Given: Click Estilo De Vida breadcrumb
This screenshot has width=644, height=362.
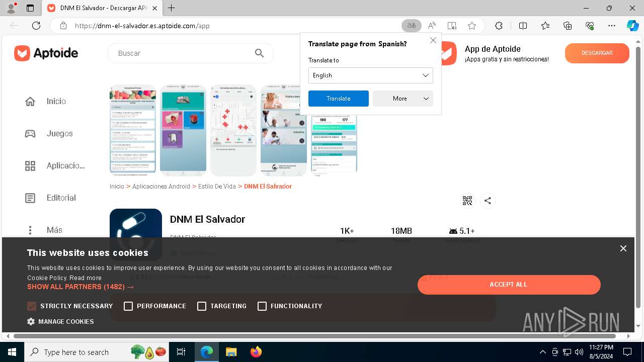Looking at the screenshot, I should pyautogui.click(x=217, y=187).
